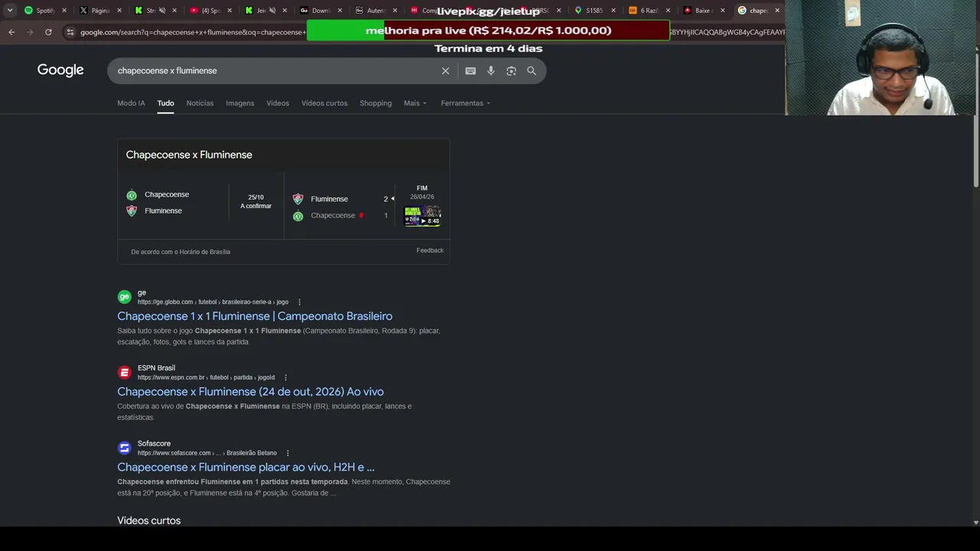Clear the search query with the X
The width and height of the screenshot is (980, 551).
tap(446, 70)
